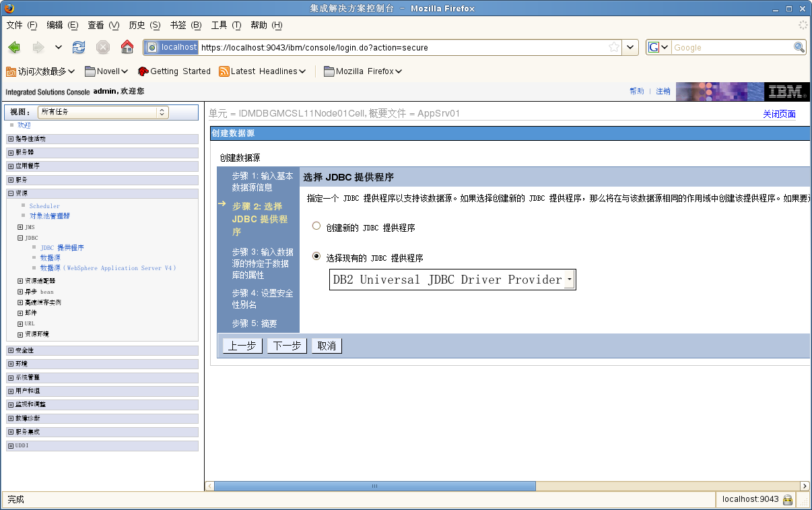Click the 下一步 button
The height and width of the screenshot is (510, 812).
pyautogui.click(x=287, y=346)
